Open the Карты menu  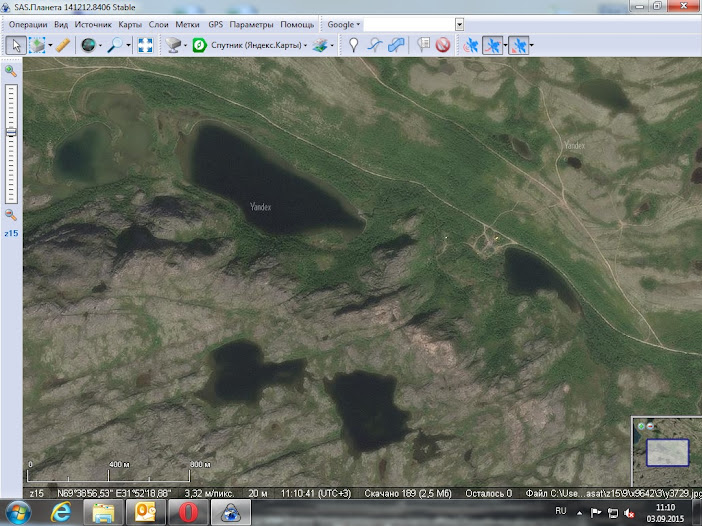(130, 25)
